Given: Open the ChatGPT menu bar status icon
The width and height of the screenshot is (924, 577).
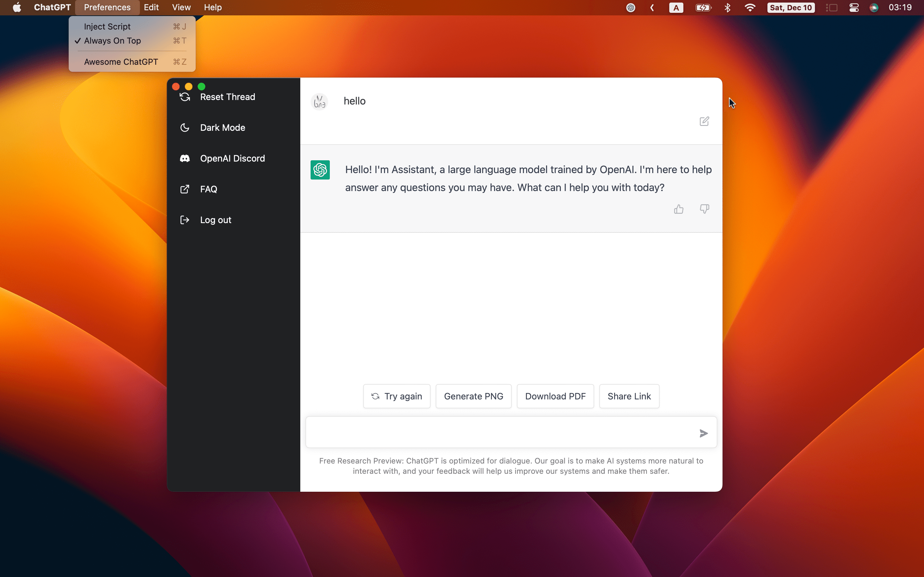Looking at the screenshot, I should pyautogui.click(x=631, y=8).
